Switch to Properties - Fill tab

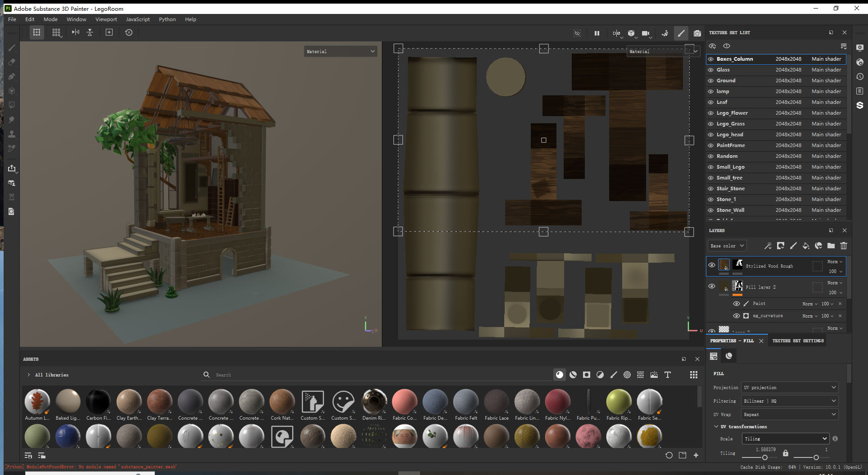coord(732,341)
